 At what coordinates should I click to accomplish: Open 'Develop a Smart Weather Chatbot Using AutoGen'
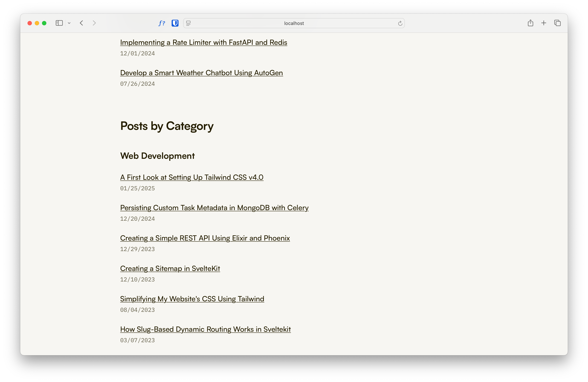201,73
